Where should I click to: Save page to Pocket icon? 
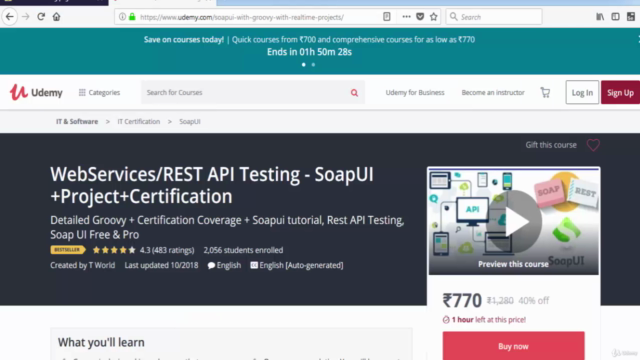[420, 17]
